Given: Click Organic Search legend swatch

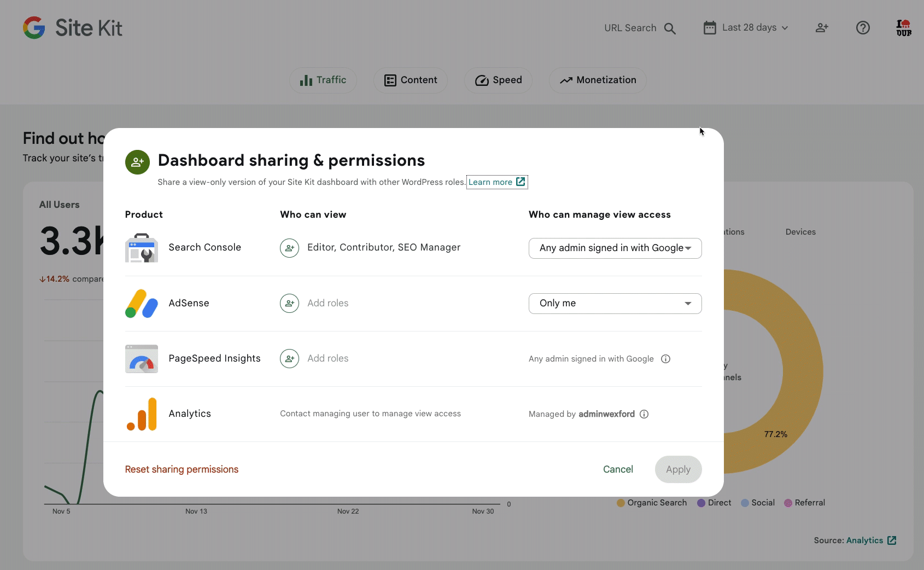Looking at the screenshot, I should 621,503.
